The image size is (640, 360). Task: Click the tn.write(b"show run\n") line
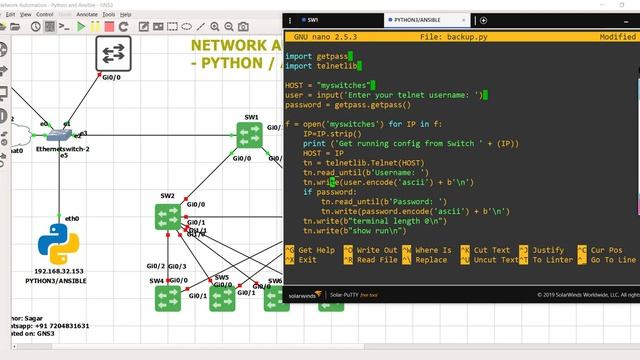(355, 231)
